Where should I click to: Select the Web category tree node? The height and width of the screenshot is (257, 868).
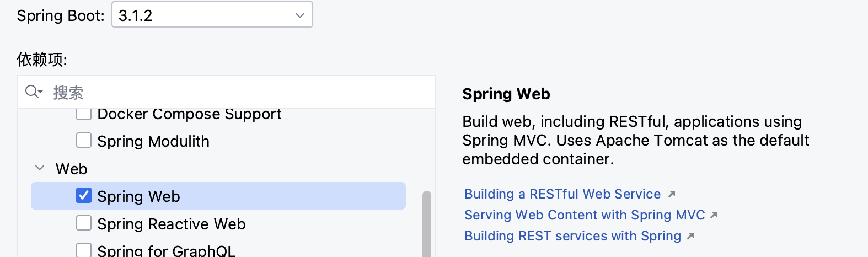(72, 169)
